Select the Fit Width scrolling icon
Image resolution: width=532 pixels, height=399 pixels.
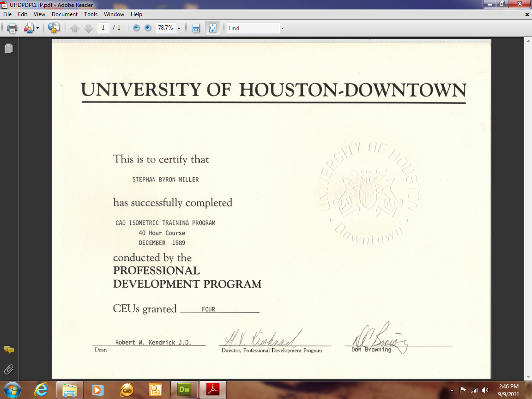[196, 28]
